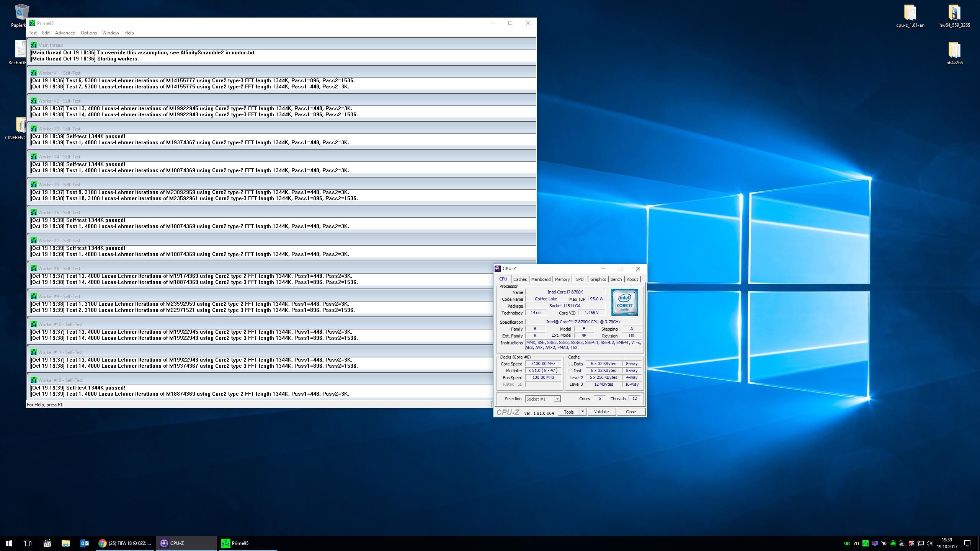
Task: Switch to the Mainboard tab in CPU-Z
Action: coord(541,279)
